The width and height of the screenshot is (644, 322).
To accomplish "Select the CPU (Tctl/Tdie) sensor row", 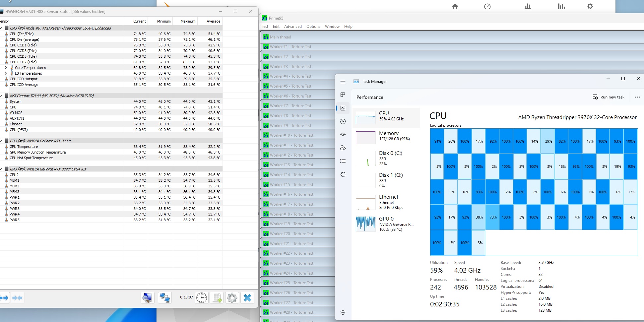I will (111, 34).
